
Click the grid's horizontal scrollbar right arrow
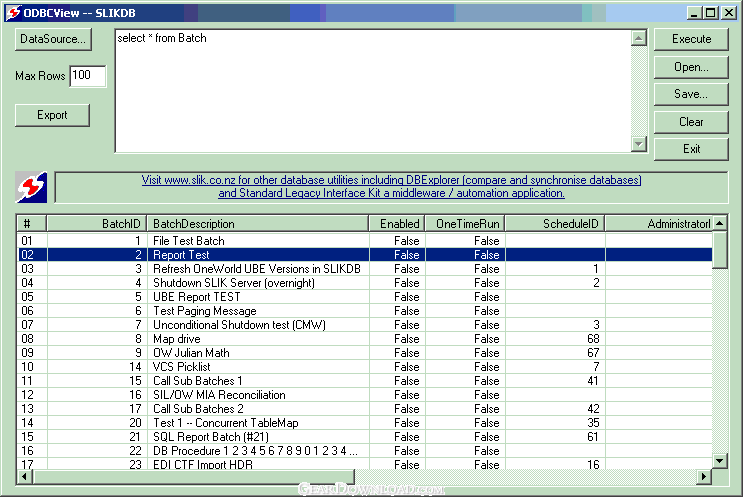(702, 475)
